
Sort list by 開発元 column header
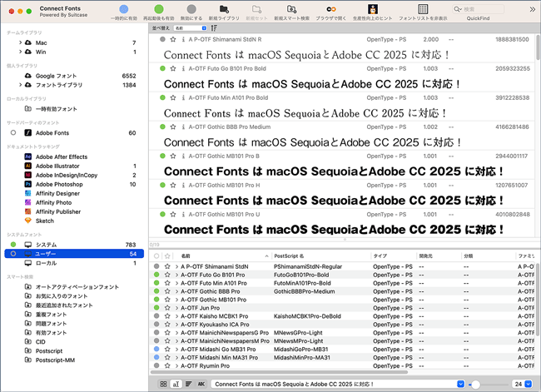(x=439, y=256)
